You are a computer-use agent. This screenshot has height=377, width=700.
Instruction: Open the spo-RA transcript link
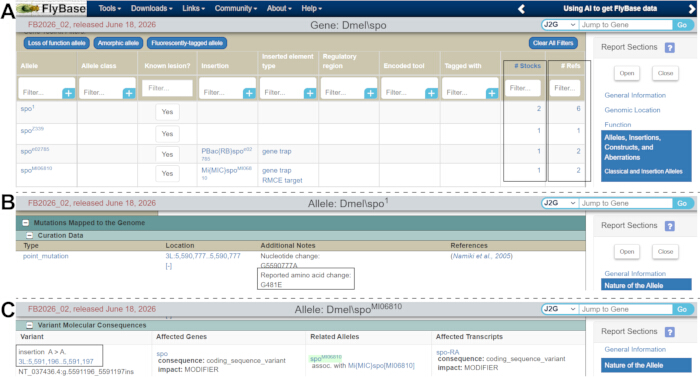point(447,352)
